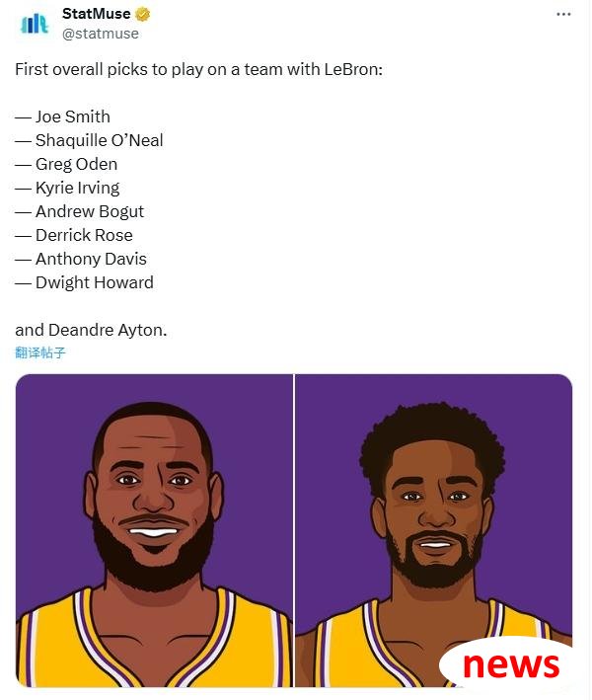Open the LeBron illustration on the left
The image size is (592, 700).
[x=154, y=530]
